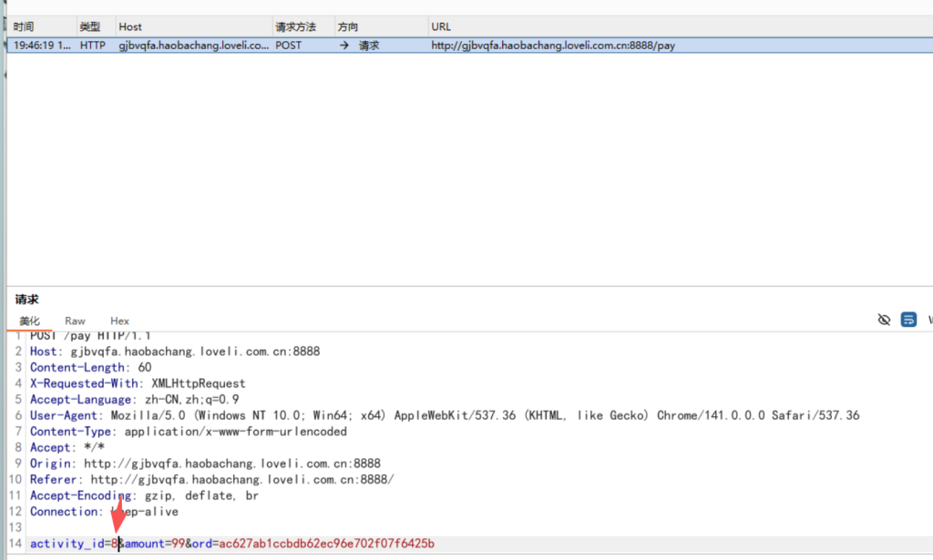Click the Content-Length header line
This screenshot has height=560, width=933.
[91, 367]
